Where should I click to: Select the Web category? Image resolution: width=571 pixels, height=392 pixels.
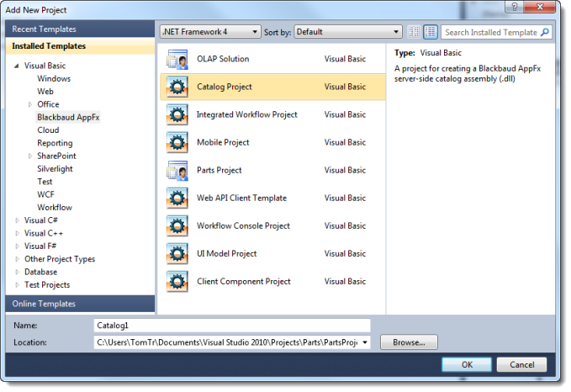pyautogui.click(x=45, y=92)
